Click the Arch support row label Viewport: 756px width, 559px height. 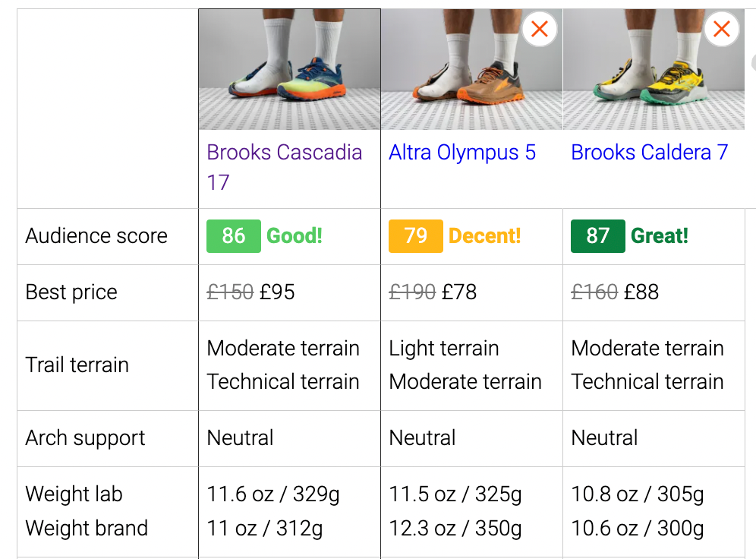[85, 438]
